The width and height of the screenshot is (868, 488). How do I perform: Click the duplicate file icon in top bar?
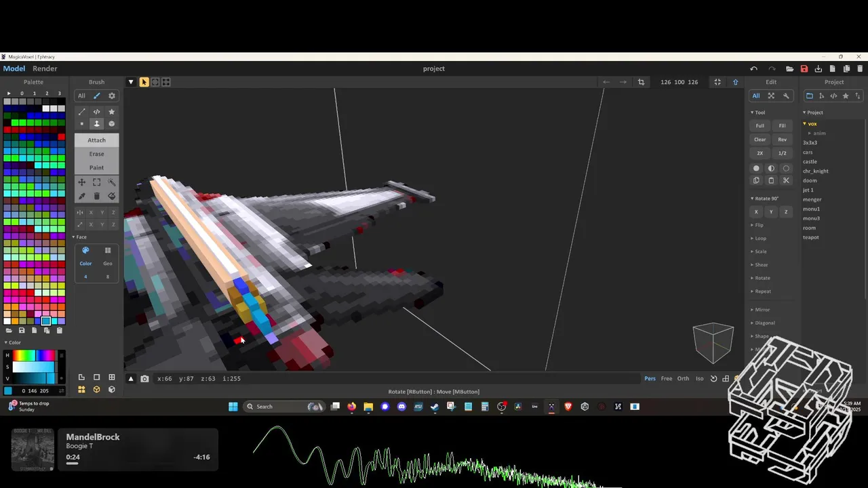click(846, 68)
